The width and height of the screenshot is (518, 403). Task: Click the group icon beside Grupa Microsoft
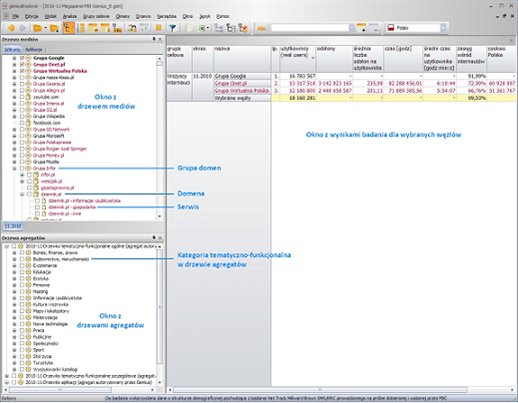(x=29, y=136)
